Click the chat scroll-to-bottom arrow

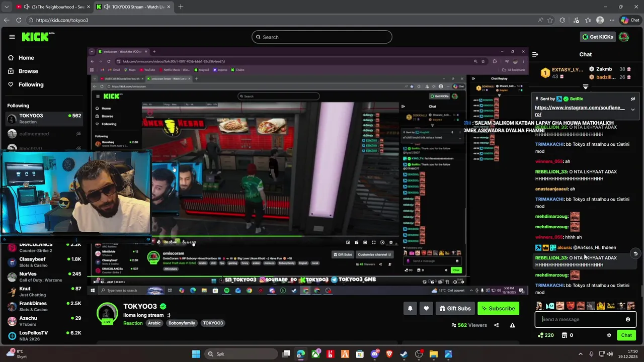click(x=635, y=254)
